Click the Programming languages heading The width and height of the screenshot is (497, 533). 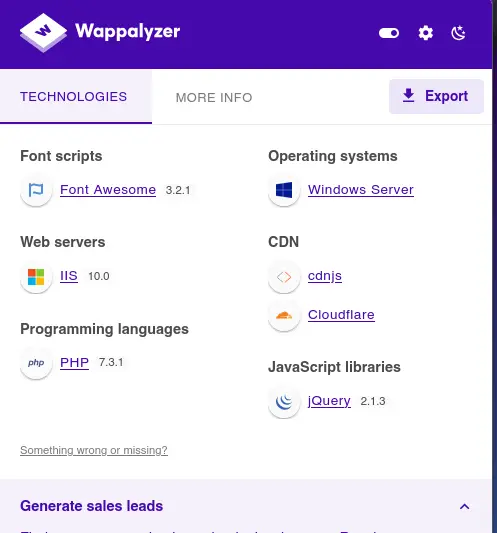pyautogui.click(x=104, y=329)
